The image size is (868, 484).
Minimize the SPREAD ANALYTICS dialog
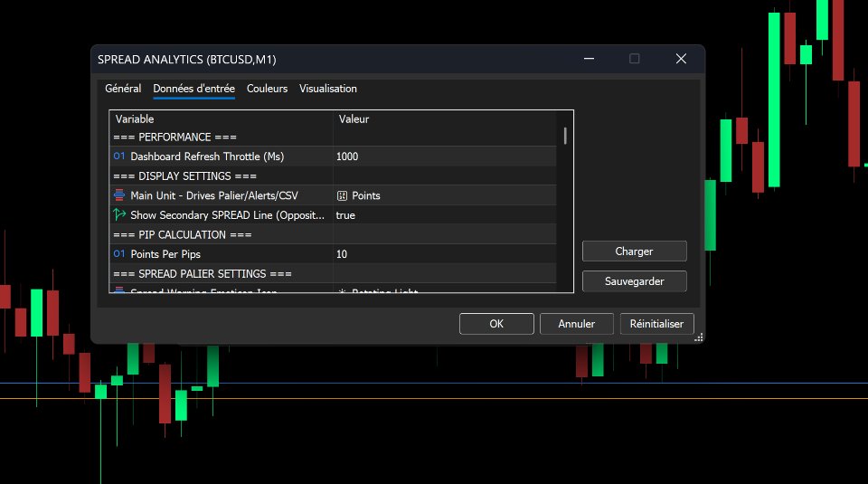(x=589, y=59)
